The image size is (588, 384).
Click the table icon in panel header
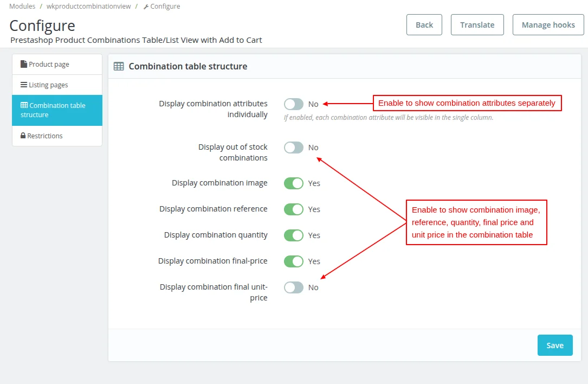118,66
